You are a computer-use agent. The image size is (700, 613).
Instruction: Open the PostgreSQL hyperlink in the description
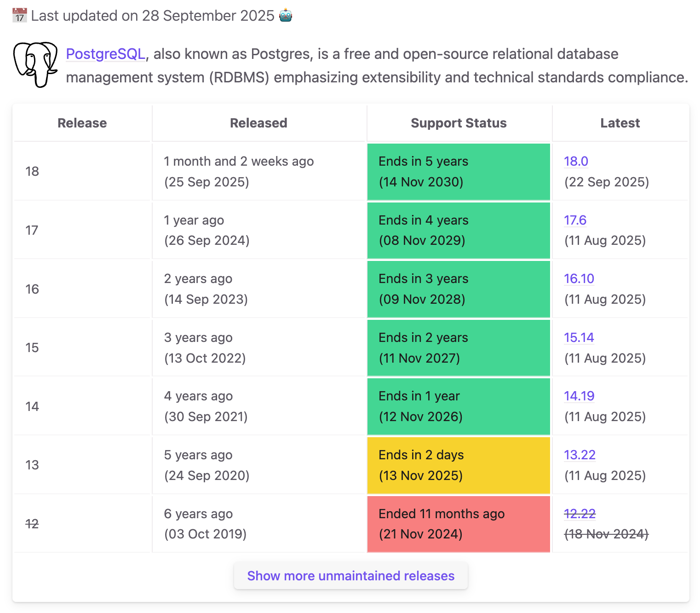tap(105, 54)
